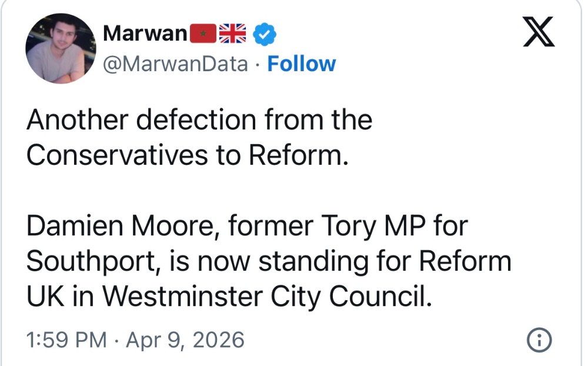The width and height of the screenshot is (588, 366).
Task: Click the words 'Another defection from the'
Action: 199,120
